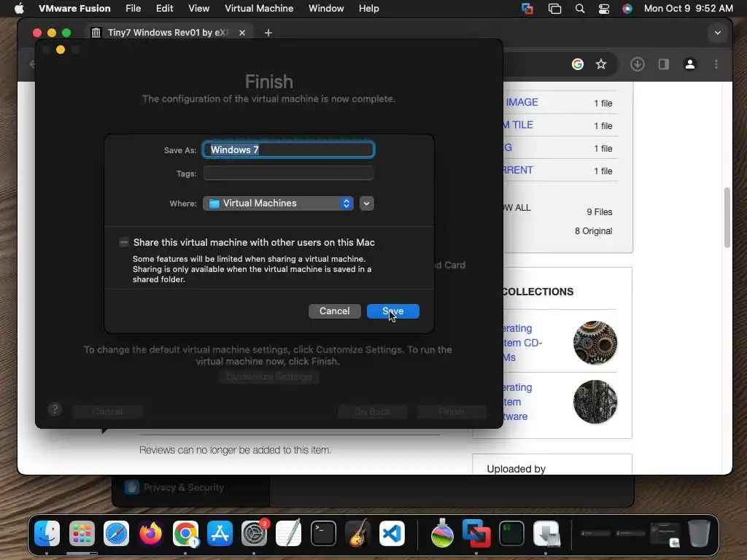Open Firefox from the Dock
Screen dimensions: 747x560
[150, 533]
